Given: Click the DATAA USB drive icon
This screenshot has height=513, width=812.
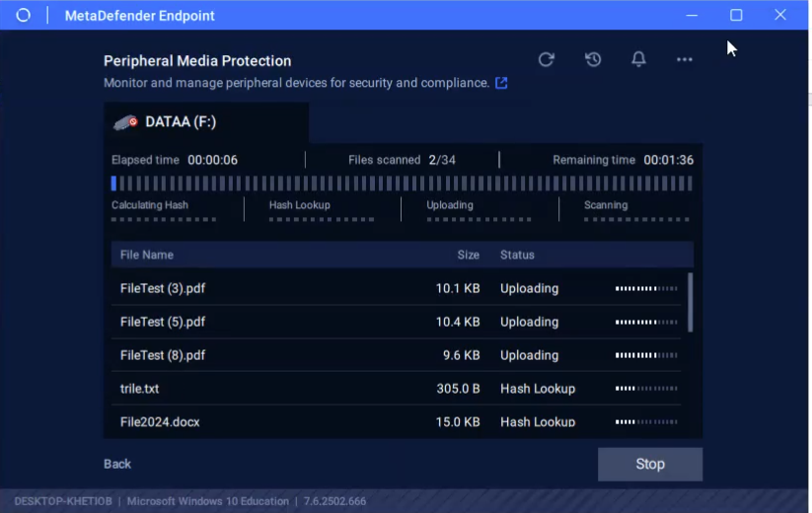Looking at the screenshot, I should click(125, 122).
